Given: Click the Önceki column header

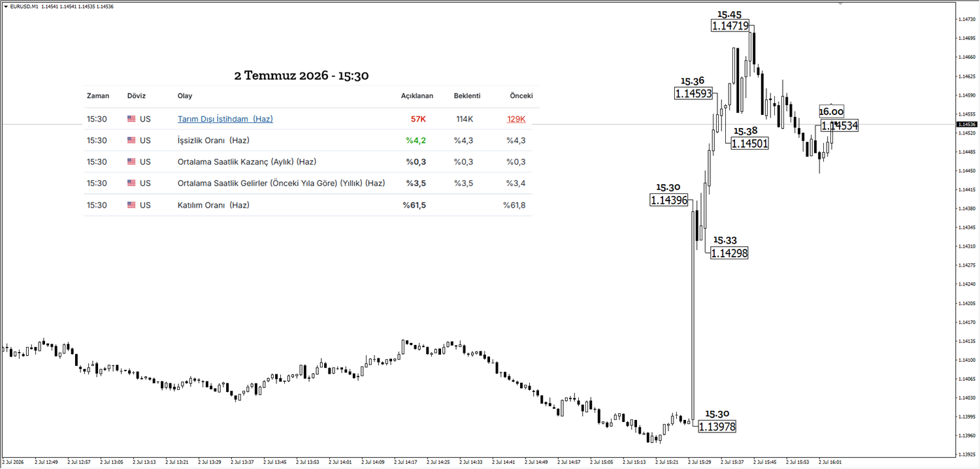Looking at the screenshot, I should (521, 96).
